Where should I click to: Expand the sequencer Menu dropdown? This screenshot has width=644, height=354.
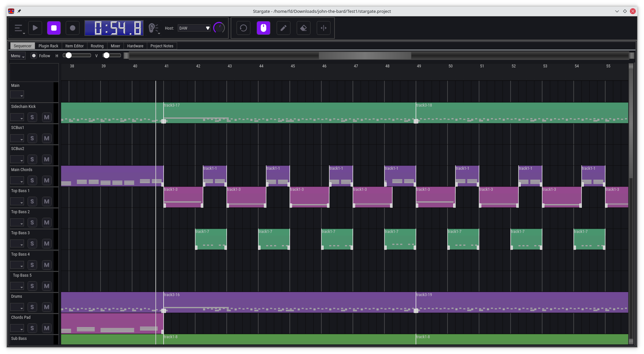click(x=17, y=56)
